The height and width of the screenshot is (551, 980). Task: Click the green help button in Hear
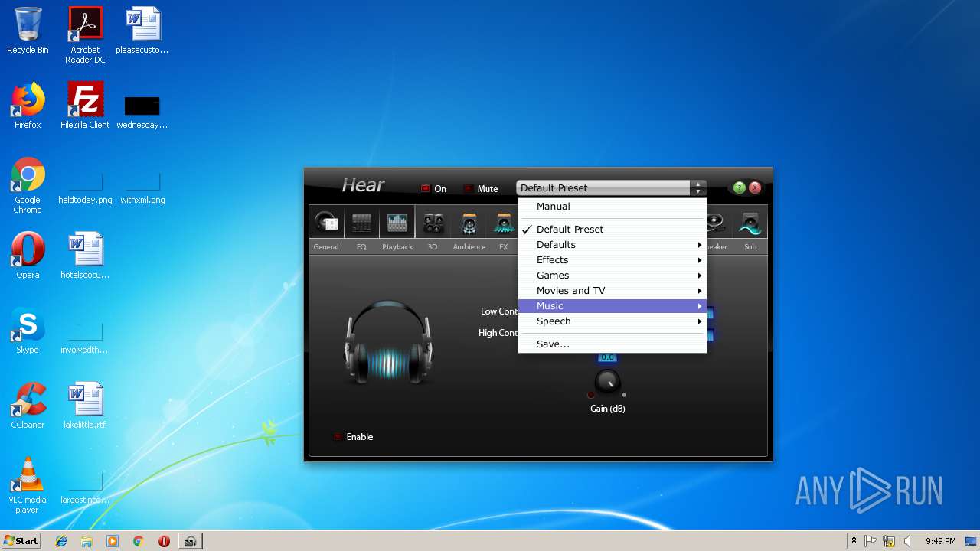(739, 187)
